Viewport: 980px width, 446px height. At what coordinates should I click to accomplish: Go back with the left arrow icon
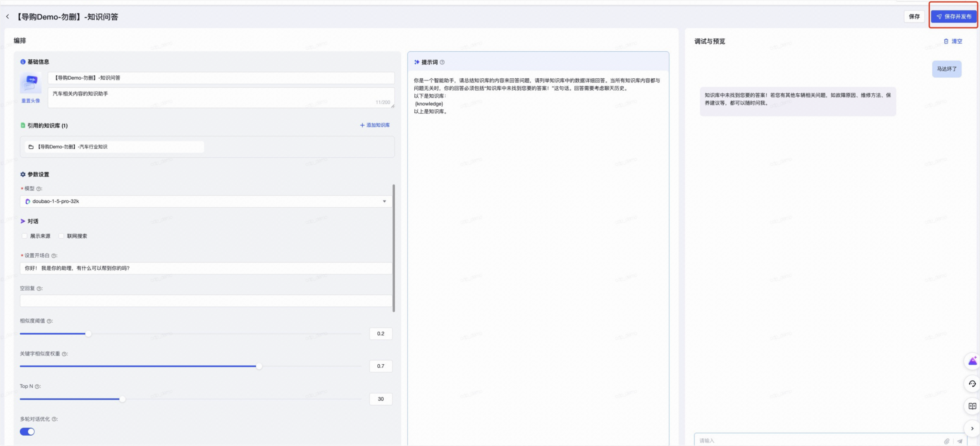click(x=7, y=17)
